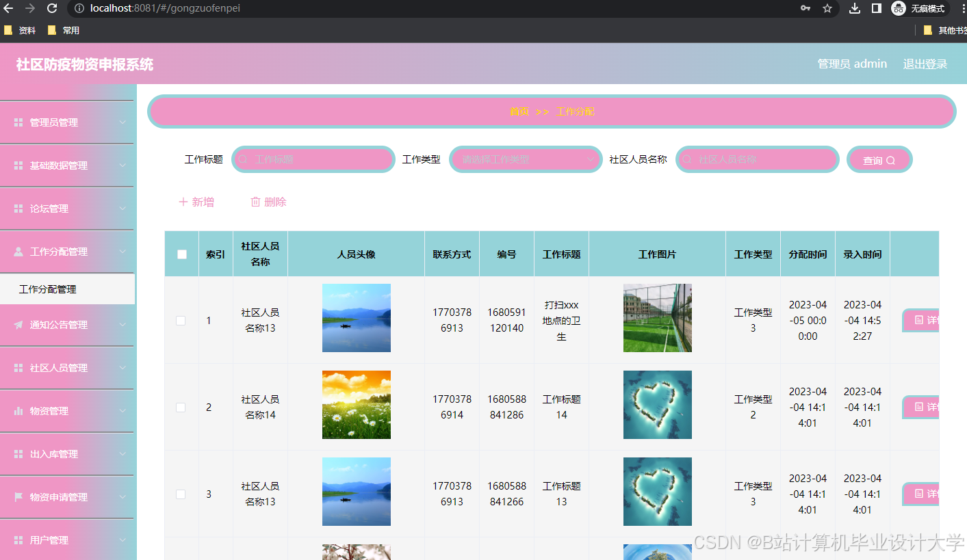Screen dimensions: 967x560
Task: Click the 1680591120140 number cell
Action: pyautogui.click(x=507, y=320)
